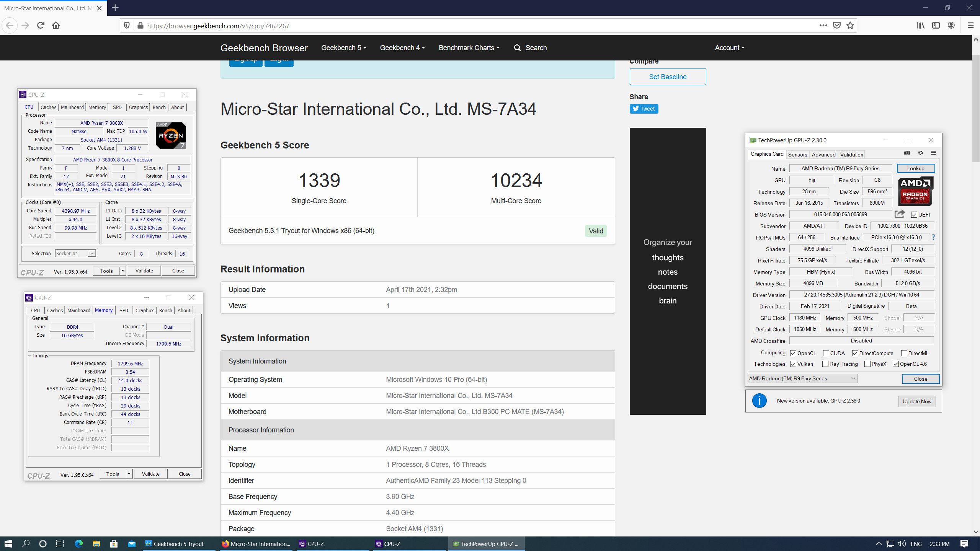Open the Firefox application menu
This screenshot has width=980, height=551.
pos(970,26)
